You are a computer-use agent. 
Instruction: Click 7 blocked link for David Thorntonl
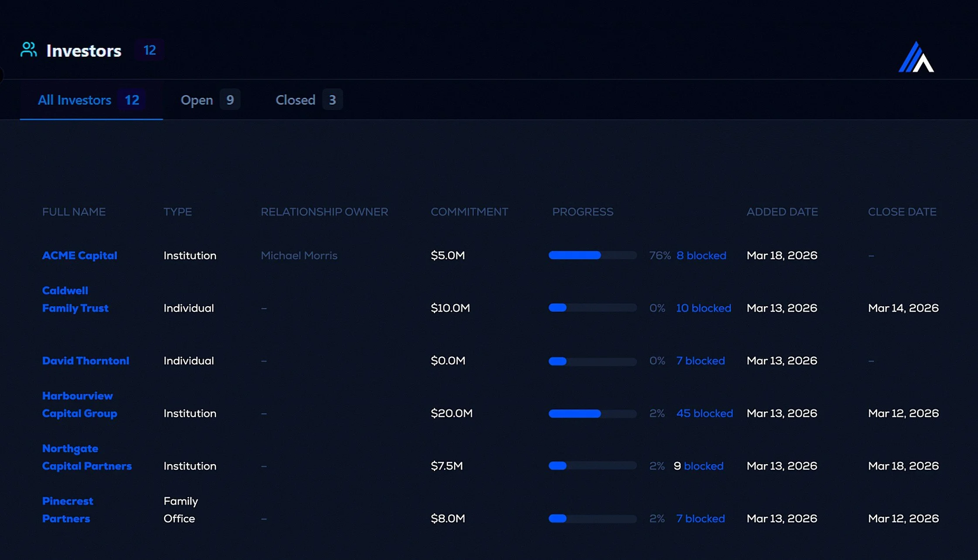[x=700, y=361]
